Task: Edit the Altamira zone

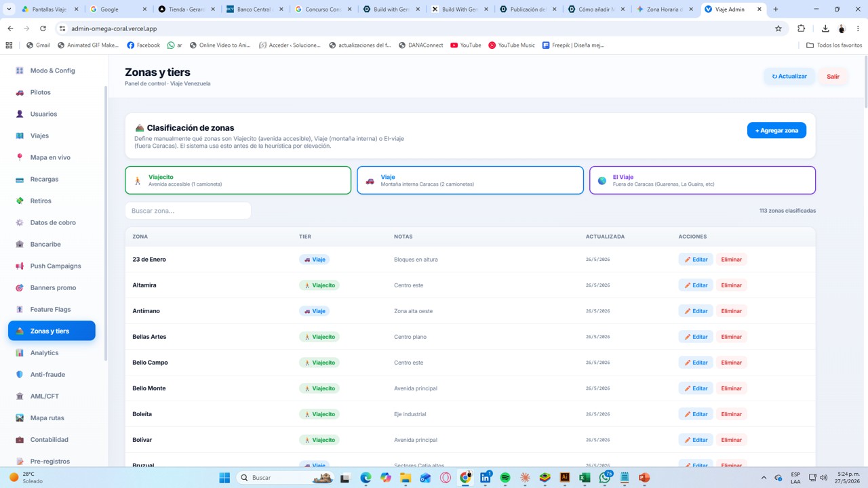Action: [696, 285]
